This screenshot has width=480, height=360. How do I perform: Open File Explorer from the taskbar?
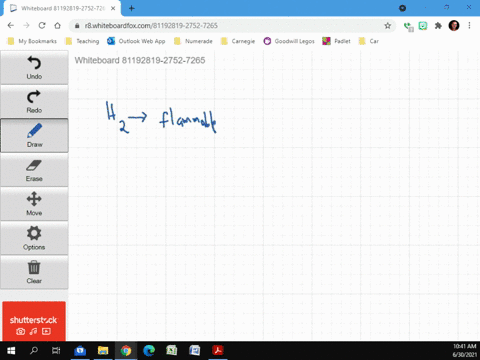click(103, 351)
